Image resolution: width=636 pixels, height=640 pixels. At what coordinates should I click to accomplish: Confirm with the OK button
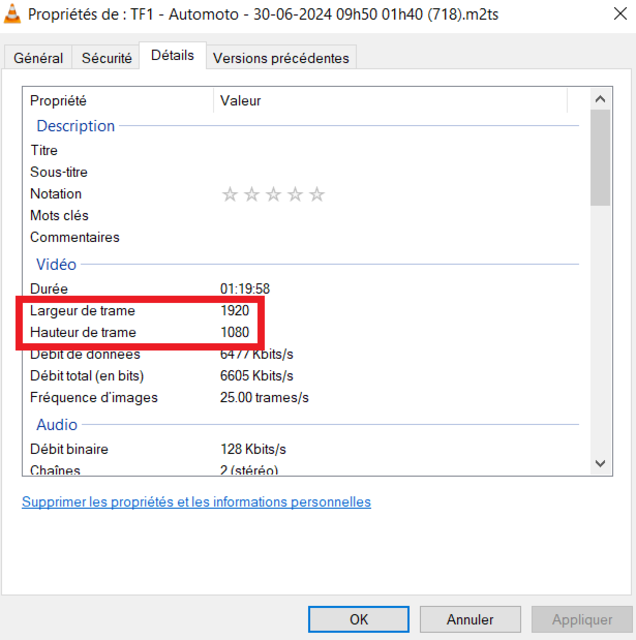[358, 619]
